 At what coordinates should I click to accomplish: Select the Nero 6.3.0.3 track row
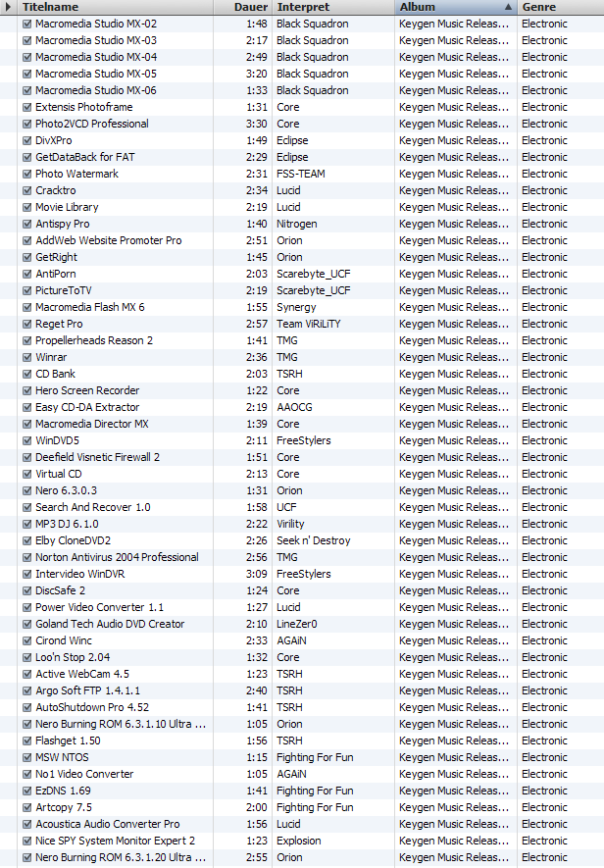click(x=66, y=490)
